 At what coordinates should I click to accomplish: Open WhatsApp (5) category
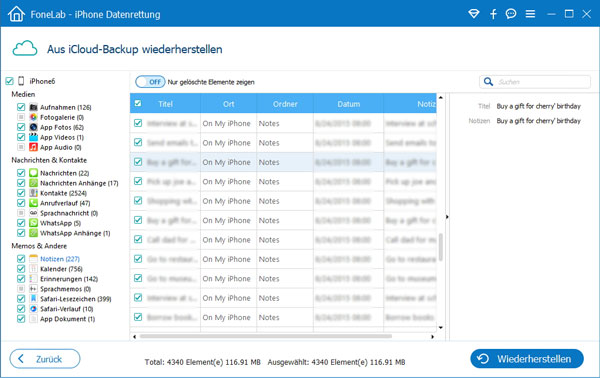[60, 223]
